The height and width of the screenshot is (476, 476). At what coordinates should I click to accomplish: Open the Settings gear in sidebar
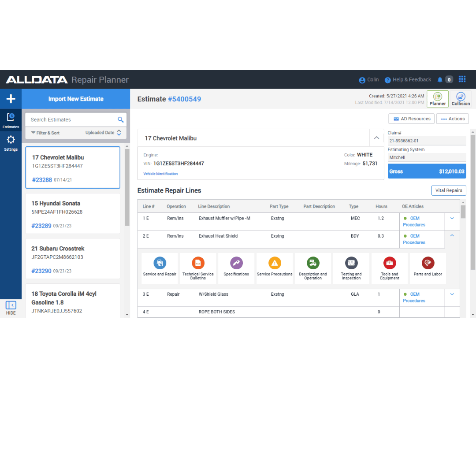pos(11,143)
